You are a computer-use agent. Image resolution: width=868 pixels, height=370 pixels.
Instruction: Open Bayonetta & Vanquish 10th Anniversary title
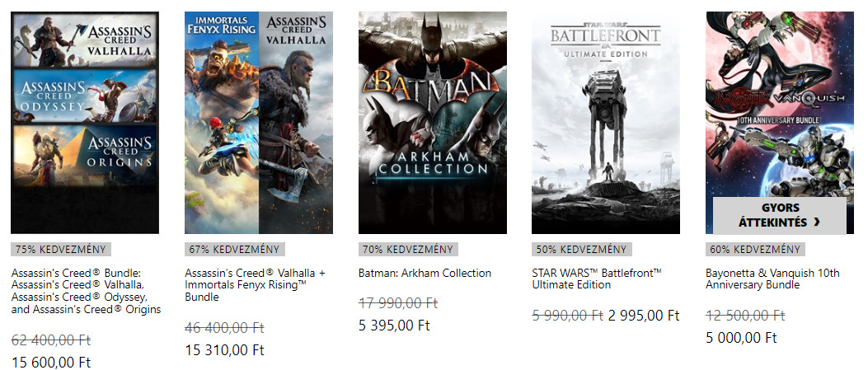click(772, 279)
